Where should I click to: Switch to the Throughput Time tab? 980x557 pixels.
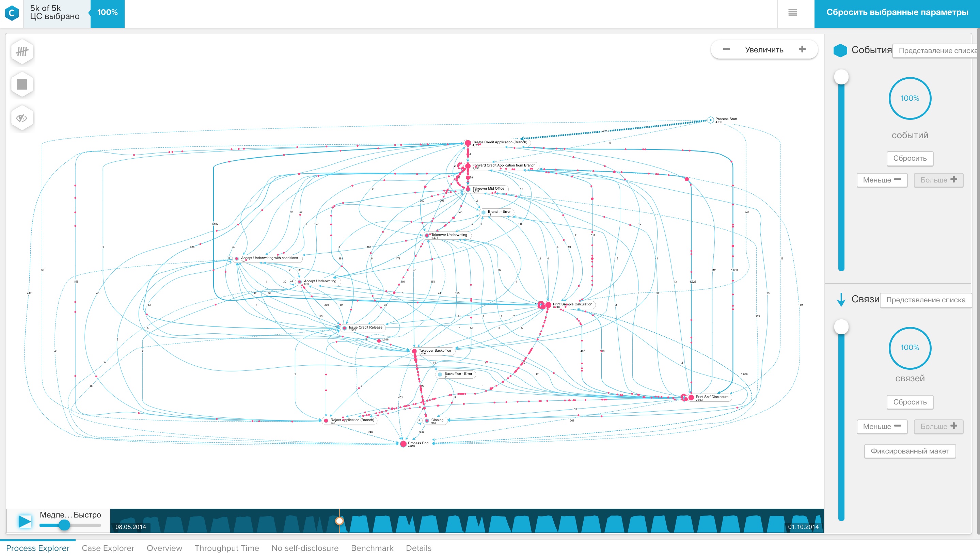tap(227, 548)
